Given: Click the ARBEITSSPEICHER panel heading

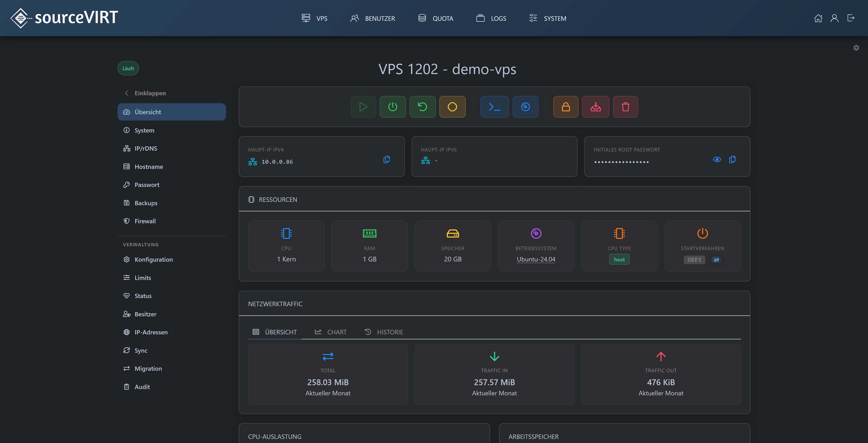Looking at the screenshot, I should tap(533, 437).
